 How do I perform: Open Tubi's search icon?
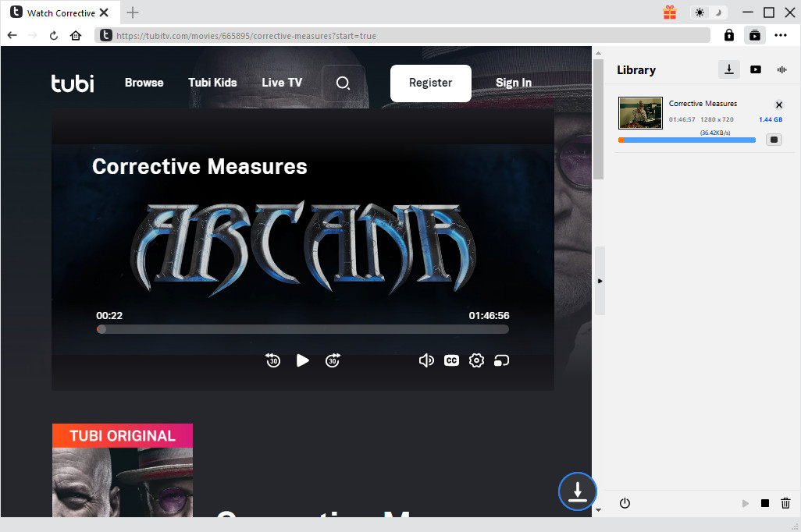click(x=343, y=83)
